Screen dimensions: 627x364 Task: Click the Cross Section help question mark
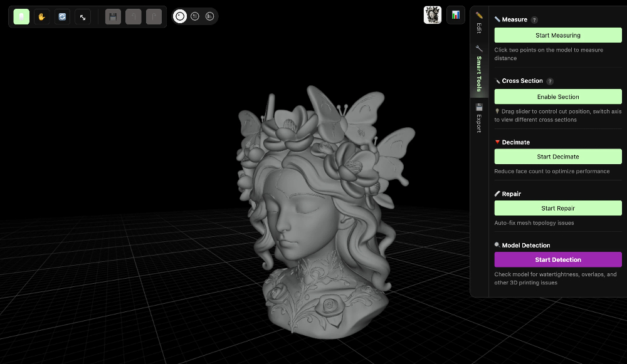[550, 81]
